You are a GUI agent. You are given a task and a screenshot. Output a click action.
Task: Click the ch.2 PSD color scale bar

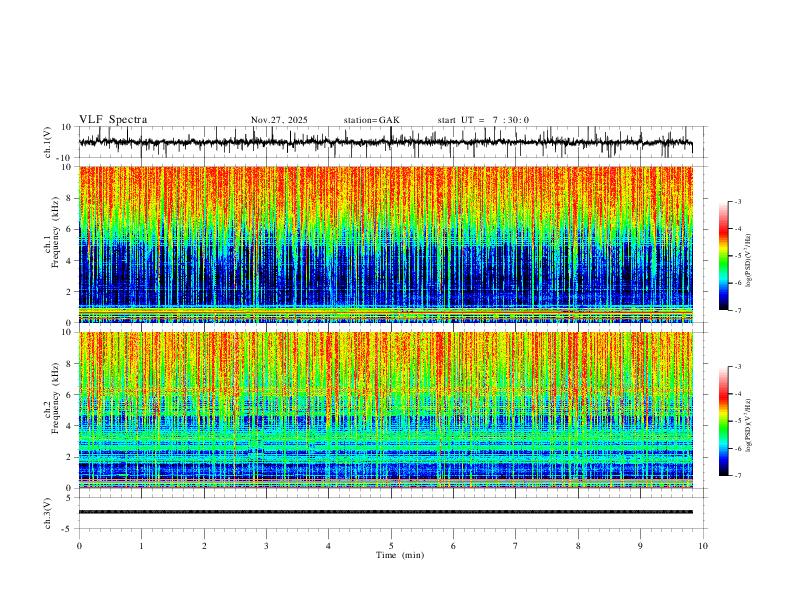pos(724,421)
